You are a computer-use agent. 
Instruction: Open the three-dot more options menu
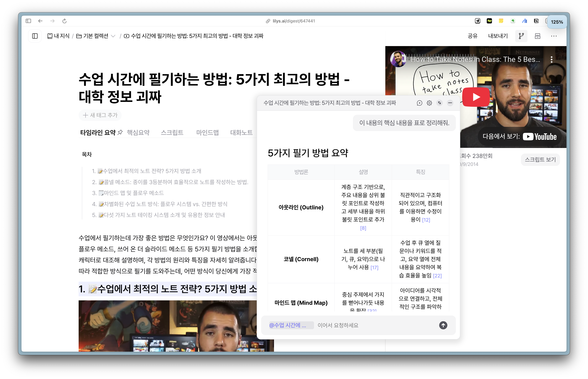pos(553,36)
